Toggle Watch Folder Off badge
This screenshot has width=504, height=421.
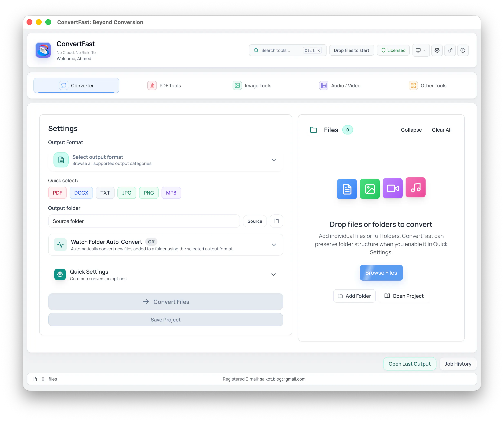[x=151, y=242]
